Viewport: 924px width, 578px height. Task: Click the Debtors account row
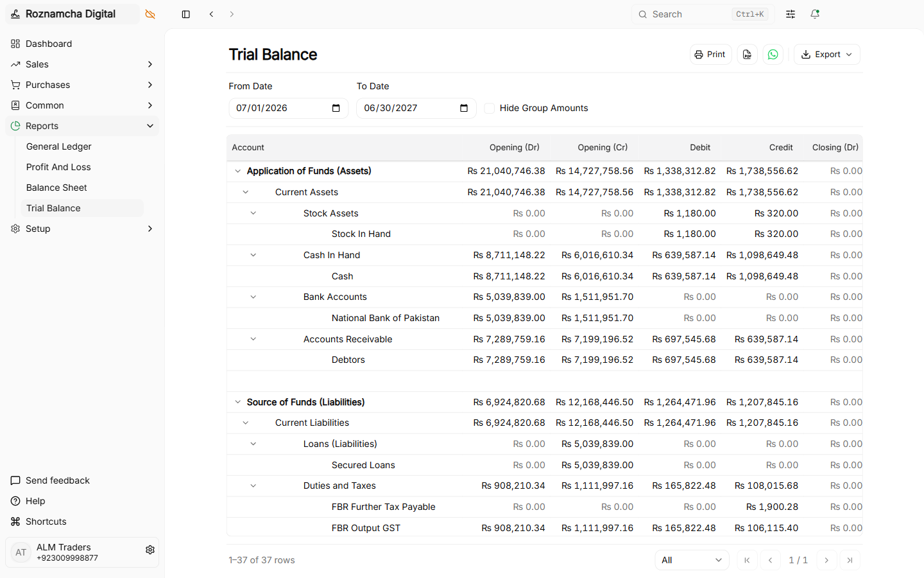point(544,360)
